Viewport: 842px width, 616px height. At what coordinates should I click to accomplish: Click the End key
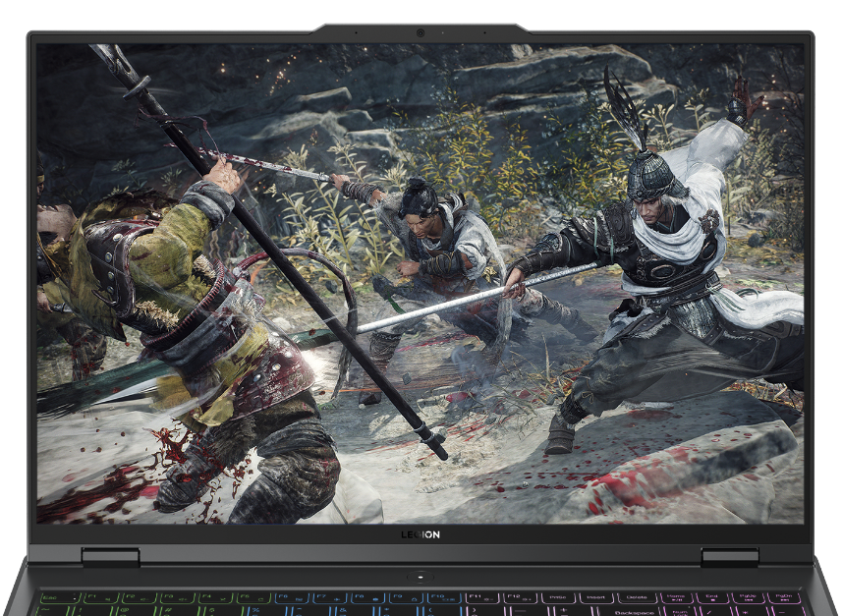click(x=712, y=597)
